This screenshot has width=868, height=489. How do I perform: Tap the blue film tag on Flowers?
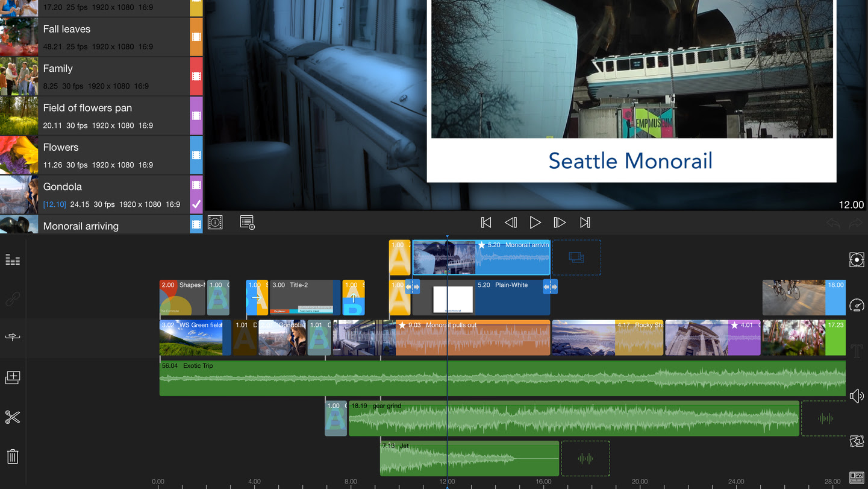pos(196,155)
